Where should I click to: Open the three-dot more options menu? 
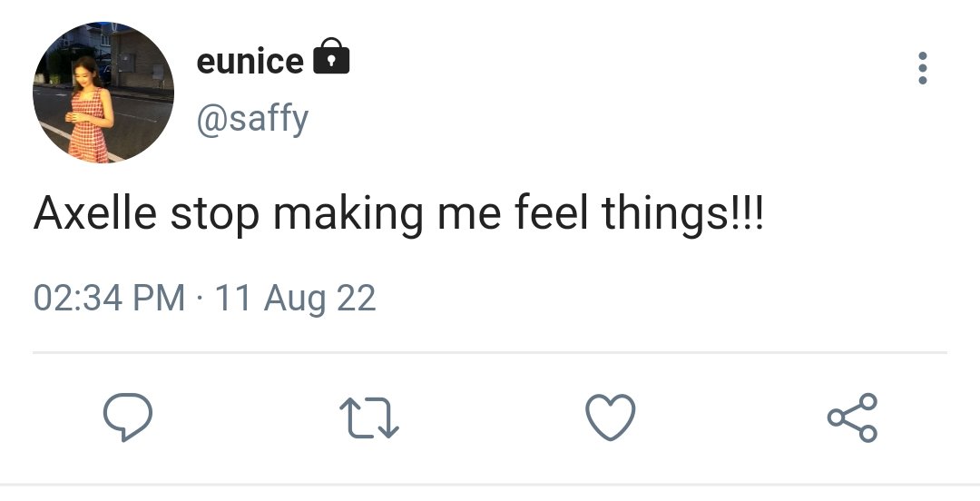click(x=923, y=67)
